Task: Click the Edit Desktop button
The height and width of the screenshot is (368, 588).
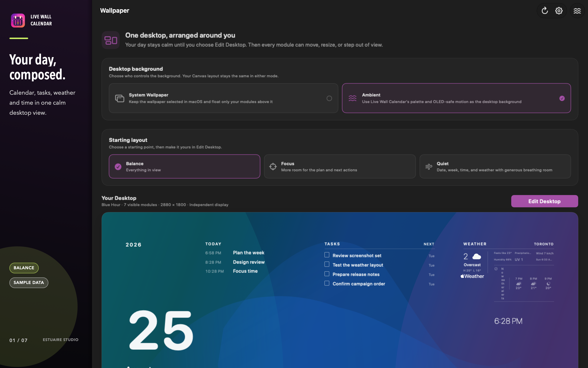Action: click(x=544, y=201)
